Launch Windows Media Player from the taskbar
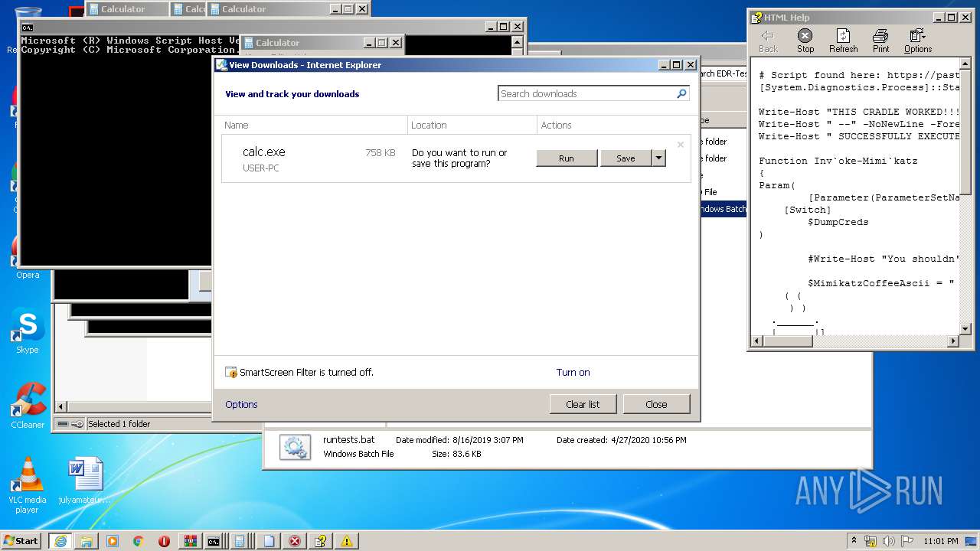Screen dimensions: 980x551 click(x=113, y=541)
